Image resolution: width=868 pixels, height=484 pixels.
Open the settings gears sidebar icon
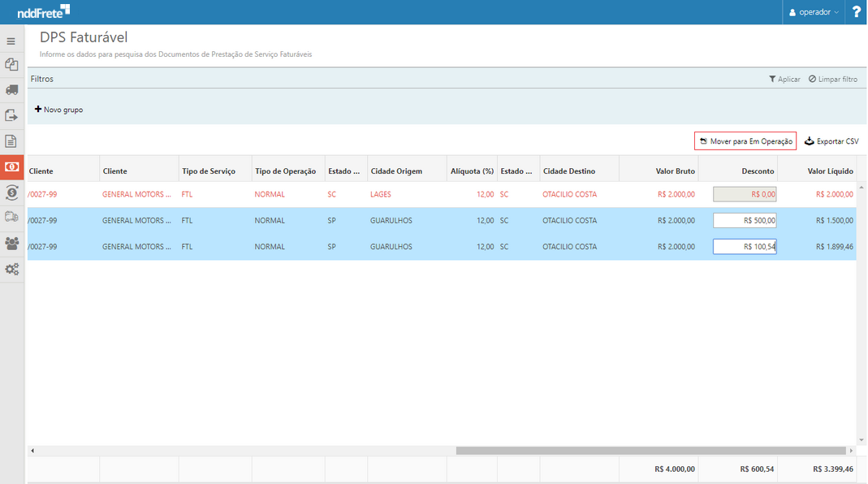pos(11,269)
